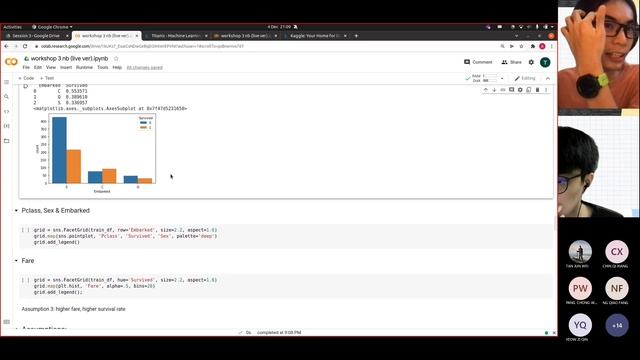This screenshot has height=360, width=640.
Task: Click the 4 Dec clock in top bar
Action: pos(279,27)
